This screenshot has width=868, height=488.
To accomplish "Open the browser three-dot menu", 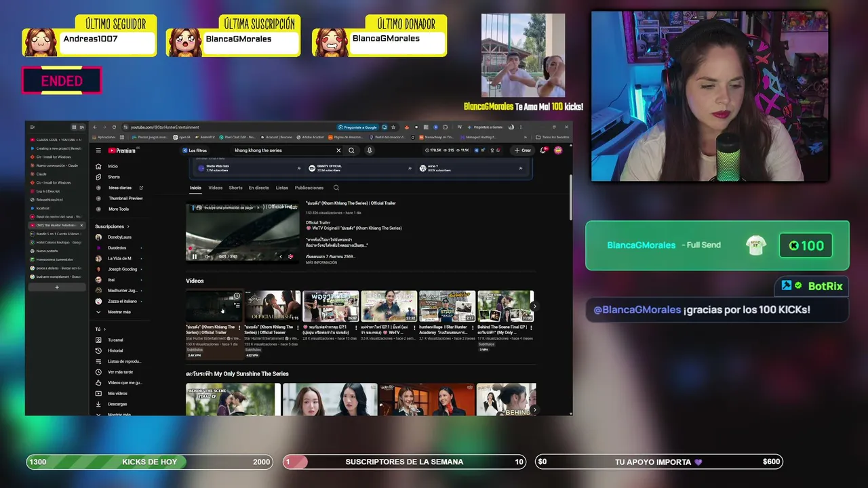I will [x=520, y=127].
